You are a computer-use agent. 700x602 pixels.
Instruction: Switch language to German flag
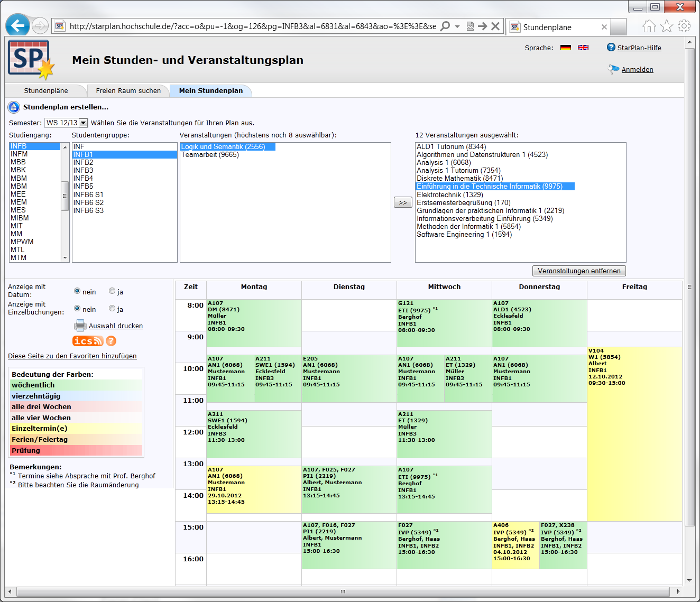point(566,48)
